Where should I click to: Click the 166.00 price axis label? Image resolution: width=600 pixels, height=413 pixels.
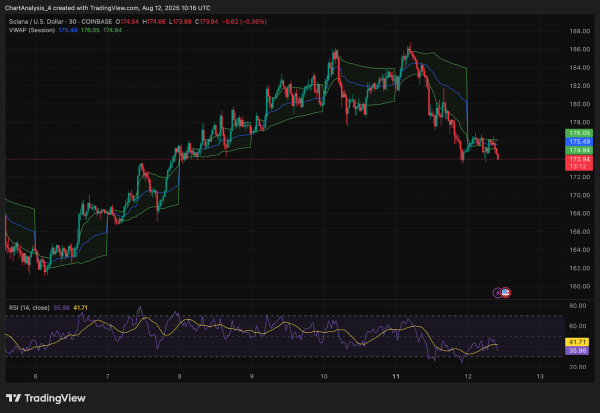[x=579, y=232]
